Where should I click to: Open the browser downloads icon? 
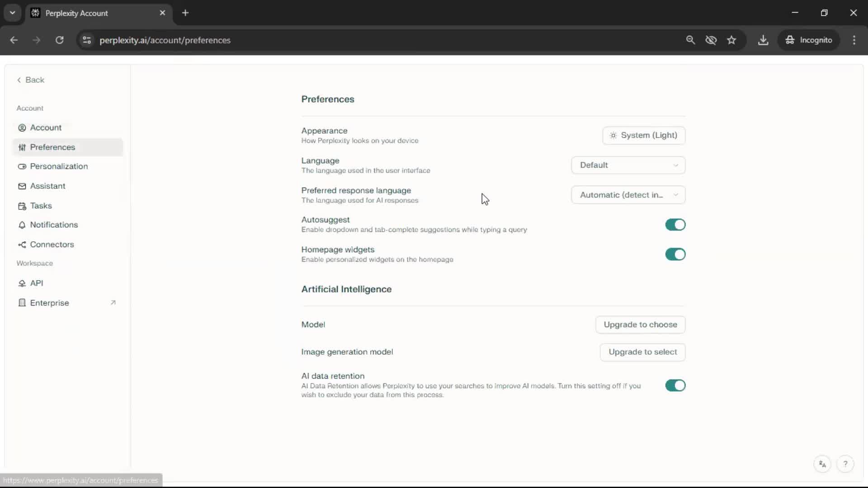pyautogui.click(x=763, y=40)
